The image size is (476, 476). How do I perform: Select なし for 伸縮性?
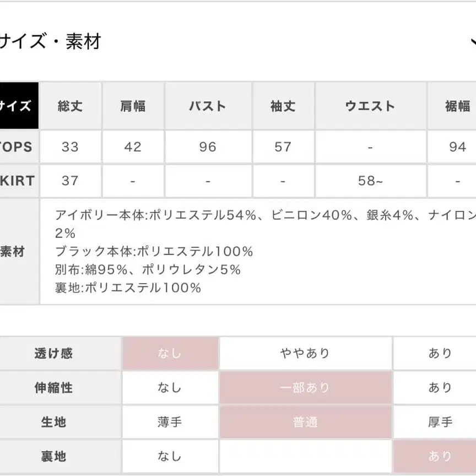click(x=170, y=388)
